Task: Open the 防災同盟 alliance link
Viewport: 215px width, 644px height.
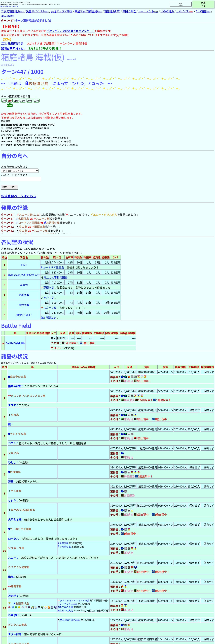Action: [x=24, y=295]
